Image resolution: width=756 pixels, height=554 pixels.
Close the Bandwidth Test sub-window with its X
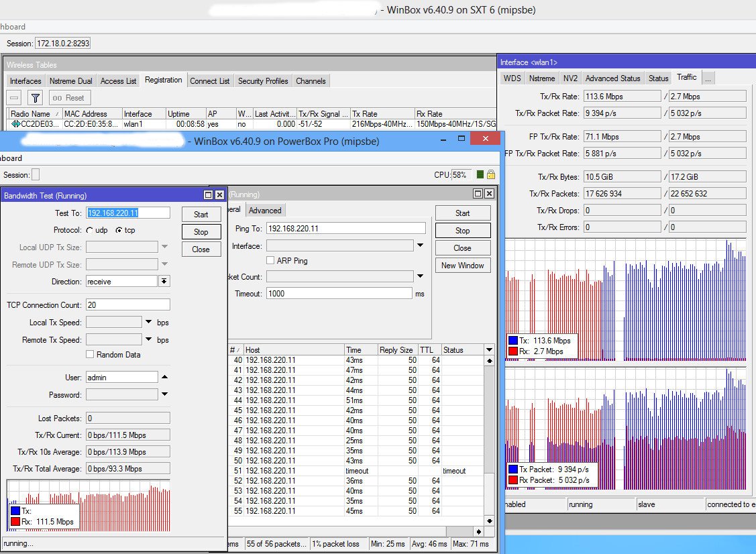click(x=219, y=195)
